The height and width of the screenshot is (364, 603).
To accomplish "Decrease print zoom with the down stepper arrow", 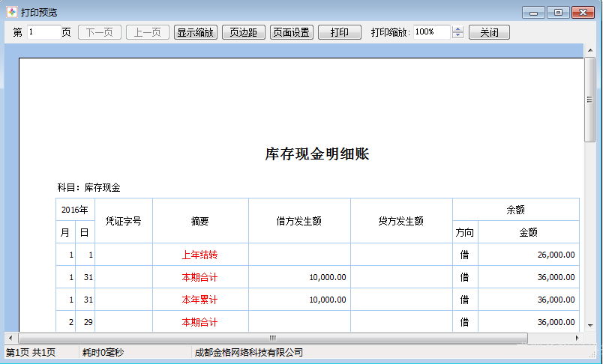I will 458,36.
